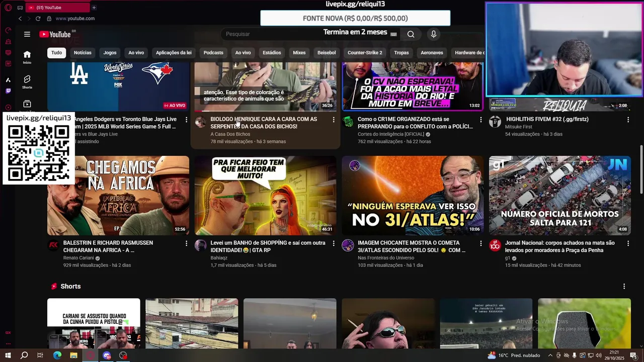
Task: Select the Counter-Strike 2 filter chip
Action: pyautogui.click(x=365, y=53)
